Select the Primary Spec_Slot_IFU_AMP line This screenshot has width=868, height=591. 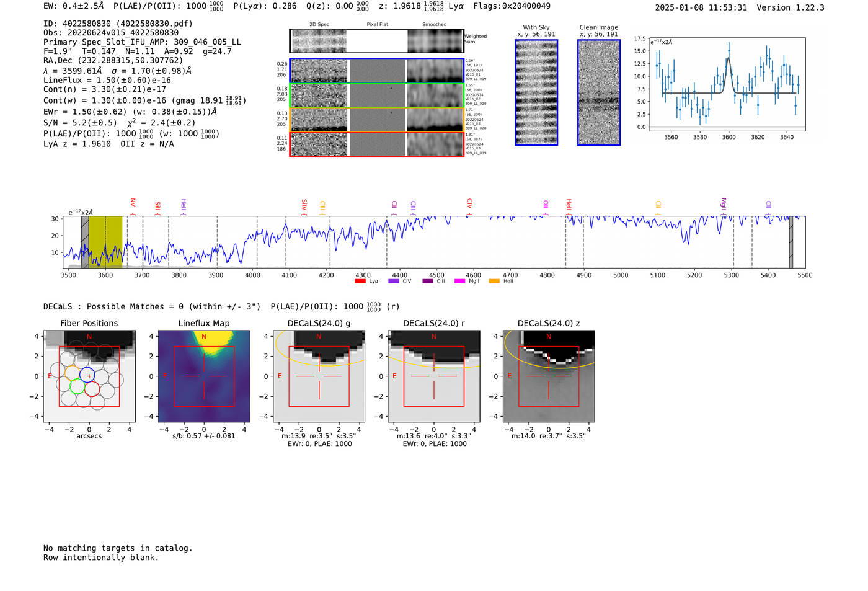click(x=142, y=42)
